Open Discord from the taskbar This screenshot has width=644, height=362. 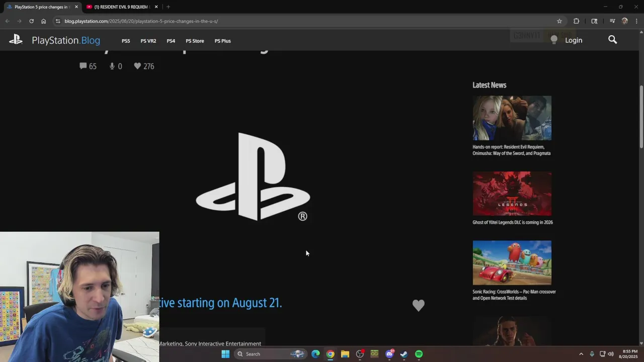click(389, 354)
